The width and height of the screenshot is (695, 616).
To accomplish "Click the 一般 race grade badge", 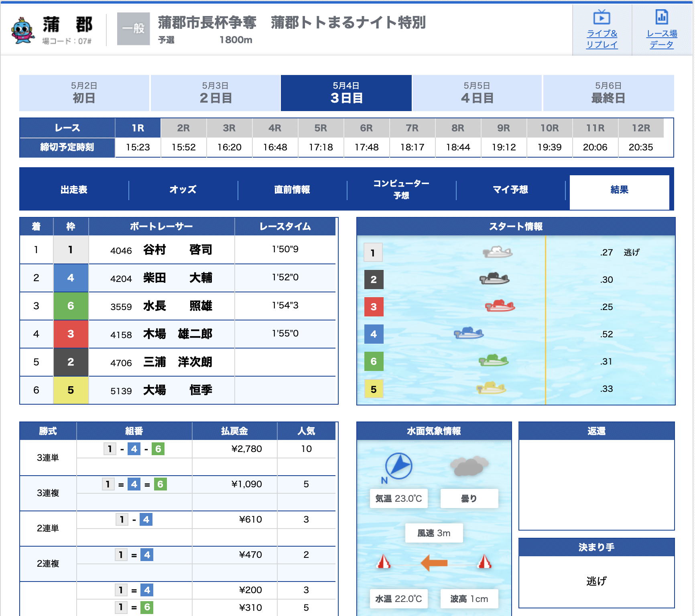I will tap(133, 28).
